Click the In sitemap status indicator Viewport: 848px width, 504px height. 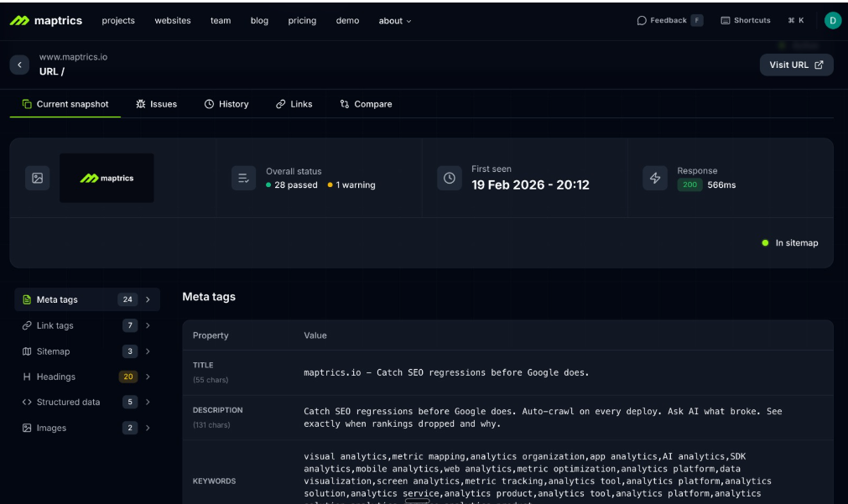[789, 243]
